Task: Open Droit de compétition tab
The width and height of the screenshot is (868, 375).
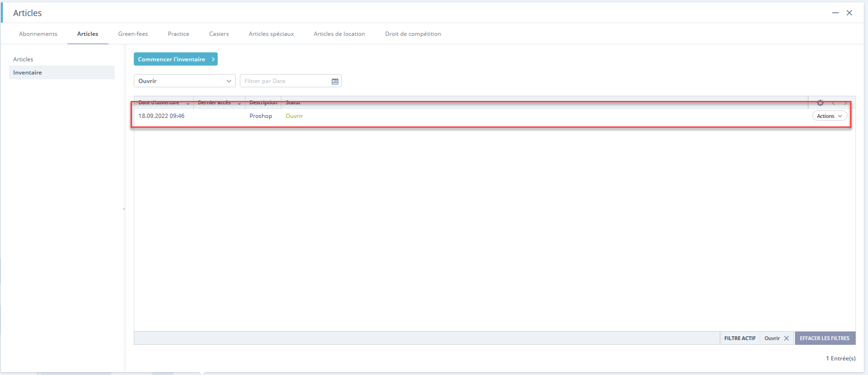Action: pos(413,34)
